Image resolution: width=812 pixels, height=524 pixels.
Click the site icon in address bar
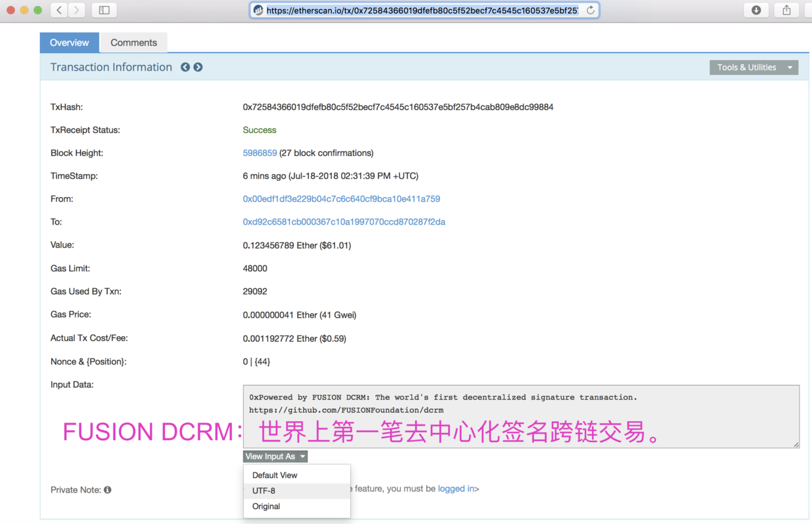coord(259,10)
